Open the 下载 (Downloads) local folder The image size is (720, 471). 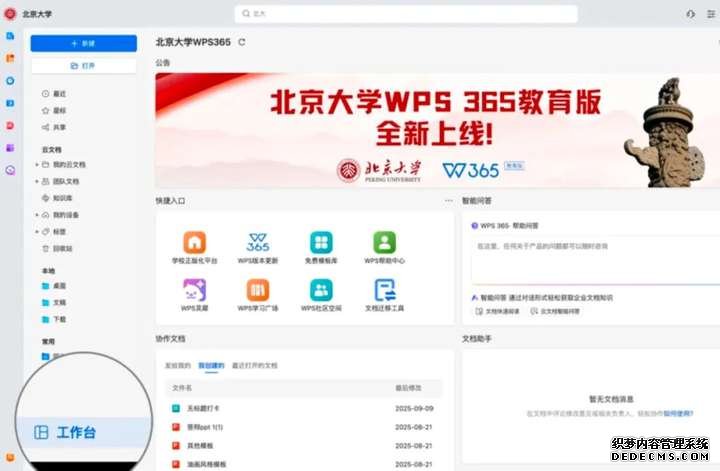pos(54,320)
